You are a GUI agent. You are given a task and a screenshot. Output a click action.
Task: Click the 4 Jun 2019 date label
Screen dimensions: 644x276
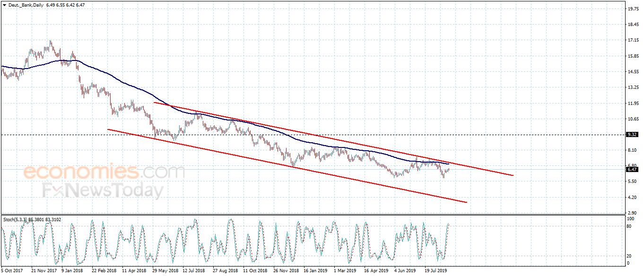click(406, 271)
